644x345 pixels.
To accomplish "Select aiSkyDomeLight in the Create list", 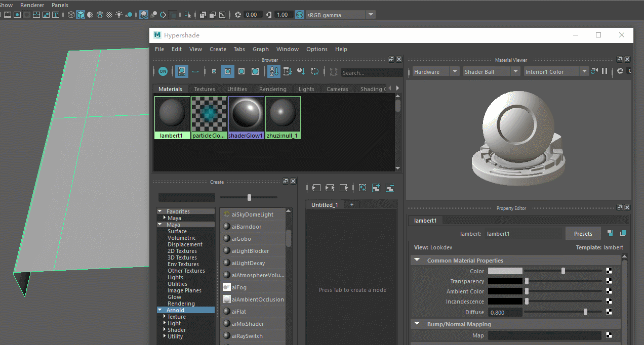I will tap(253, 214).
